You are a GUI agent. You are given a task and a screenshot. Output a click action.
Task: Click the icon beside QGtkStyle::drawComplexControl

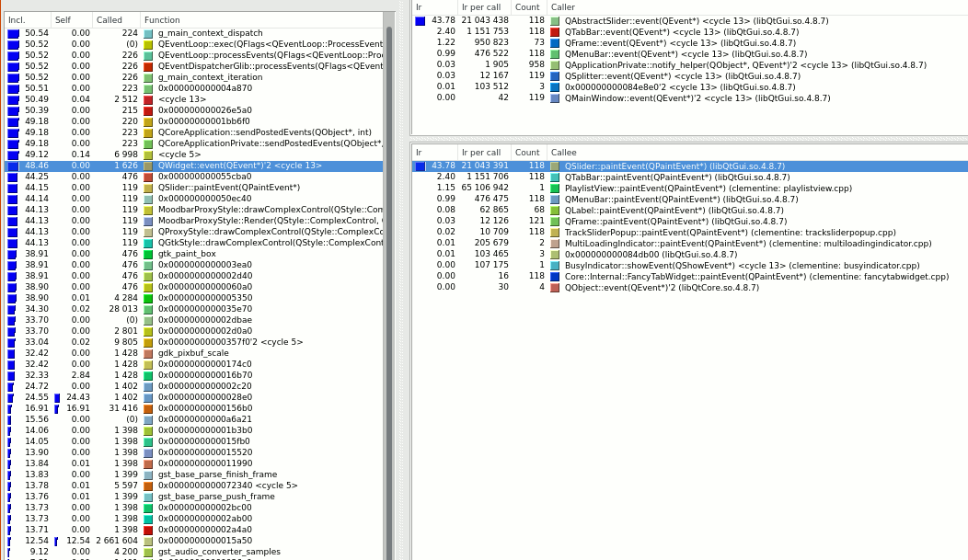pyautogui.click(x=148, y=243)
